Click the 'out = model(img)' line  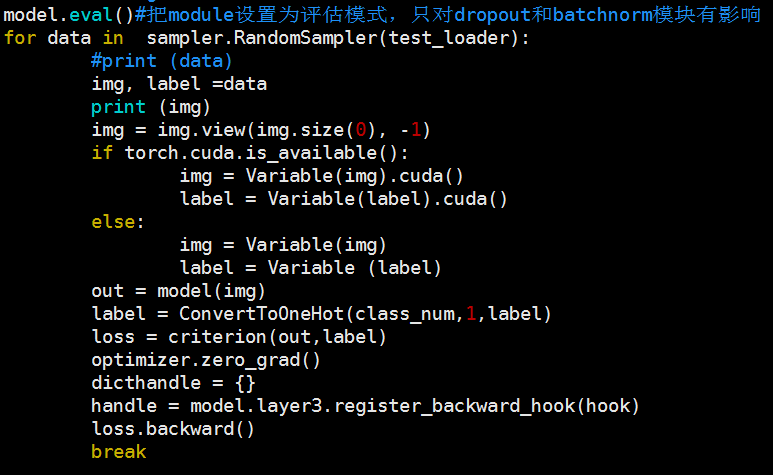(x=178, y=291)
